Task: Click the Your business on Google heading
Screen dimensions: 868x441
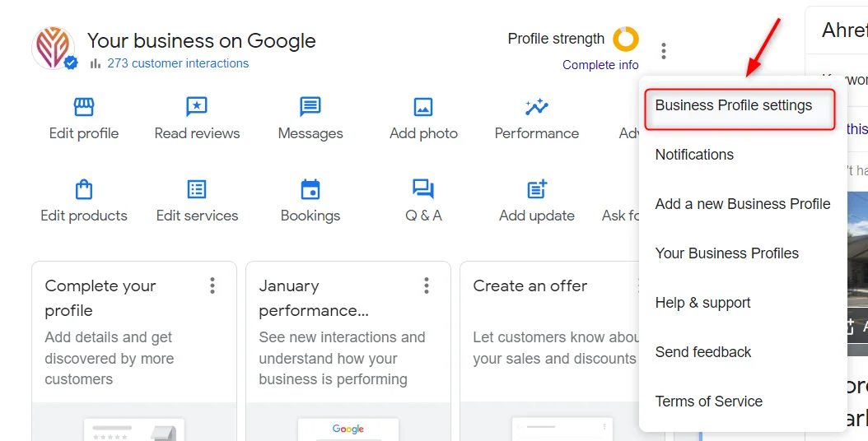Action: (x=202, y=40)
